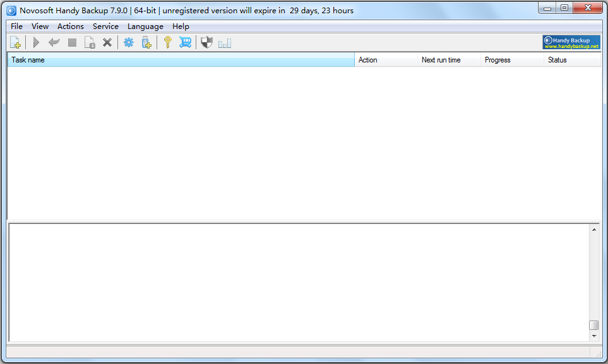Stop the running task
The image size is (608, 364).
(71, 42)
